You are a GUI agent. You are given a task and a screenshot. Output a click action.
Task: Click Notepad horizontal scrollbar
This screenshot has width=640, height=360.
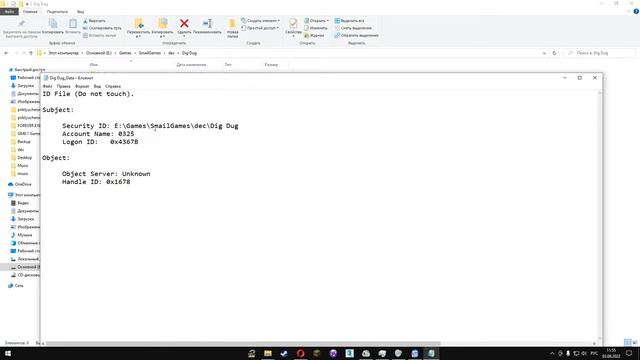242,344
